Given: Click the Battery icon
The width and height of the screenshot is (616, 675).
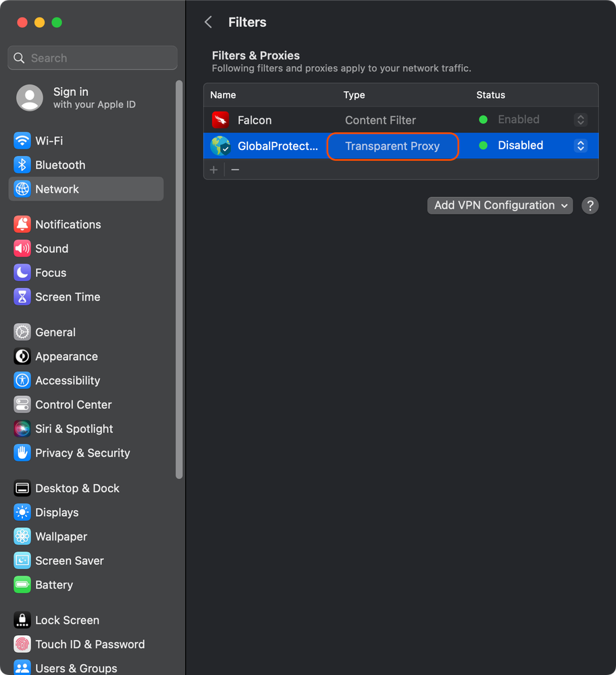Looking at the screenshot, I should pos(22,584).
